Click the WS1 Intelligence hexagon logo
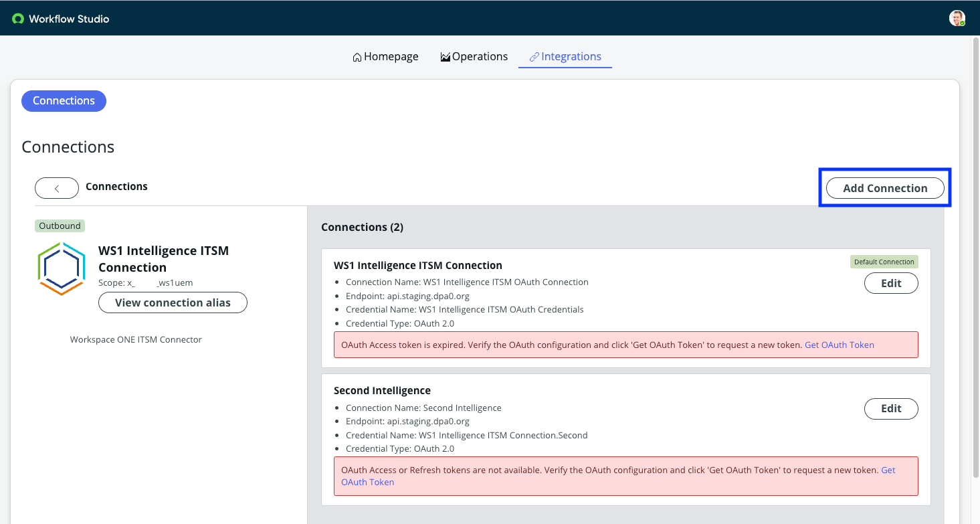The image size is (980, 524). tap(62, 268)
